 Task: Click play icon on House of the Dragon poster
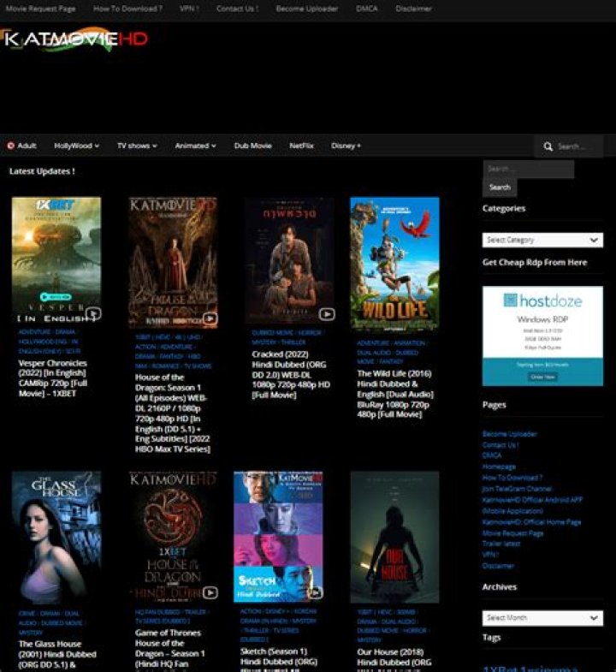pos(210,318)
